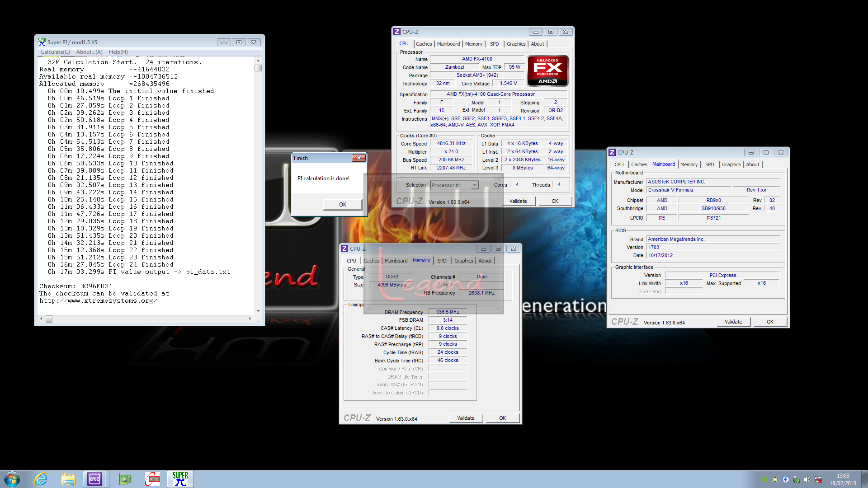This screenshot has height=488, width=868.
Task: Open About tab in the Memory window
Action: pos(485,261)
